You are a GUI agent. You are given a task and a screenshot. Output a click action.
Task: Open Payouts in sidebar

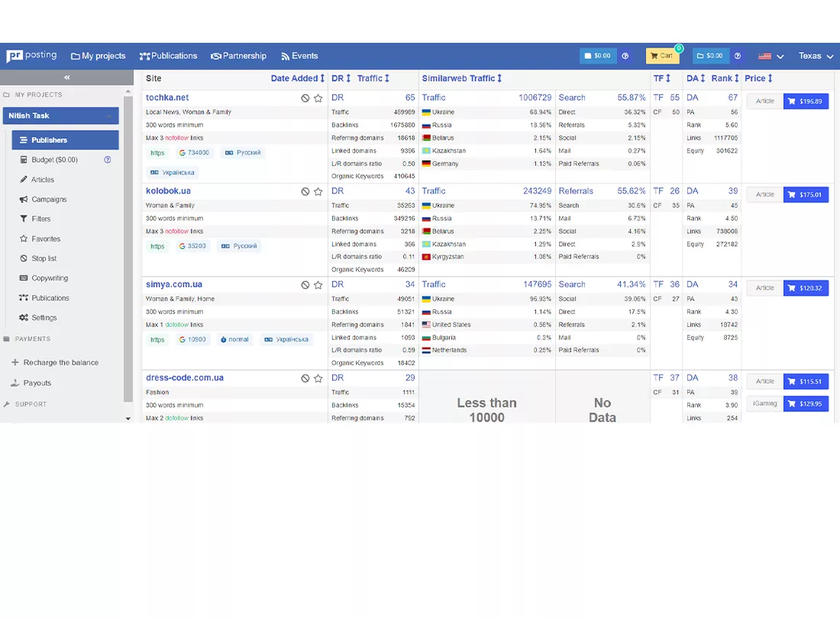[x=31, y=383]
